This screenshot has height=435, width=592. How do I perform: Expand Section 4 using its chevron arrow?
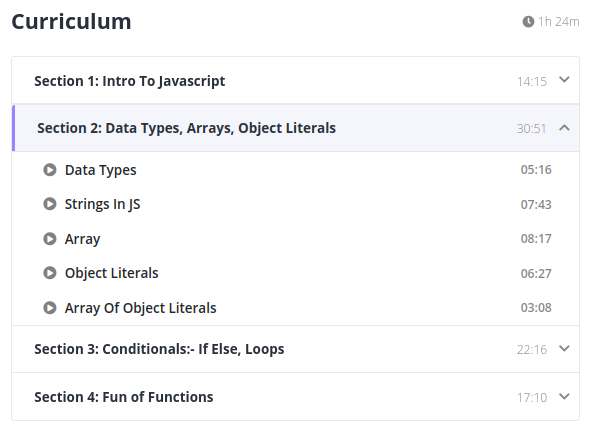click(564, 396)
